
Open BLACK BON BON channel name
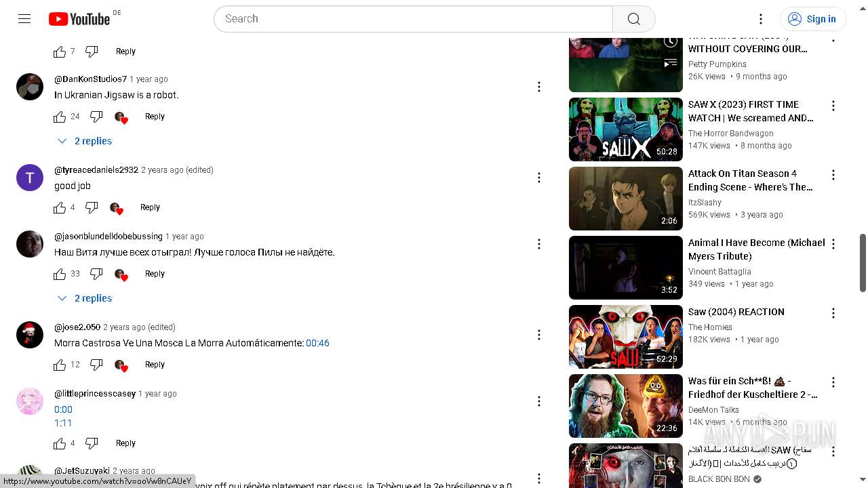point(719,479)
